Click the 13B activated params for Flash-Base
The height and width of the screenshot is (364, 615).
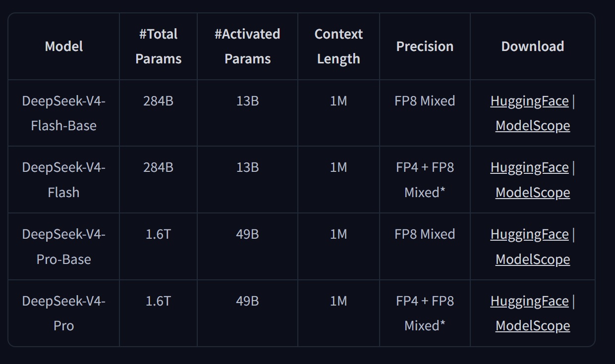pyautogui.click(x=247, y=101)
